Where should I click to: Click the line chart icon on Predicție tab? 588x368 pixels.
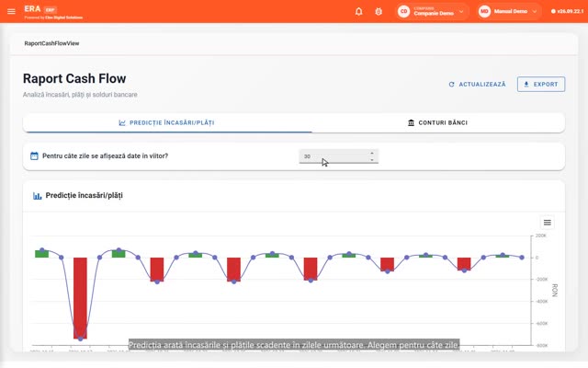point(122,122)
